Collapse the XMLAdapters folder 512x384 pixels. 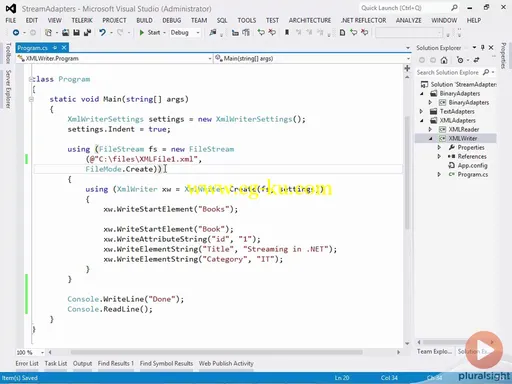click(x=422, y=121)
